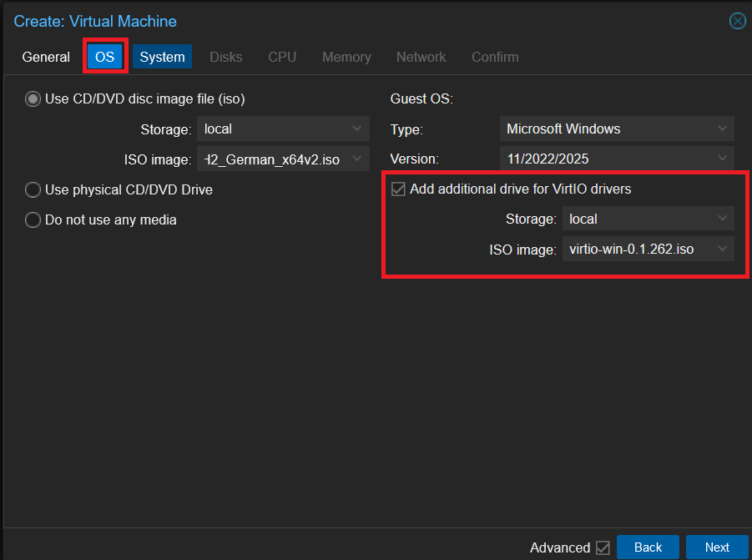Click the Create: Virtual Machine title
The image size is (752, 560).
coord(95,22)
